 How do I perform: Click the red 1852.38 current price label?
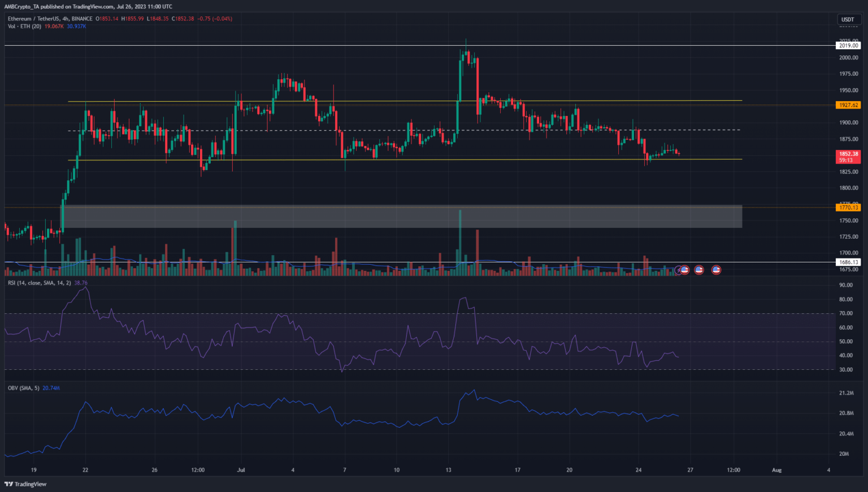click(x=848, y=154)
